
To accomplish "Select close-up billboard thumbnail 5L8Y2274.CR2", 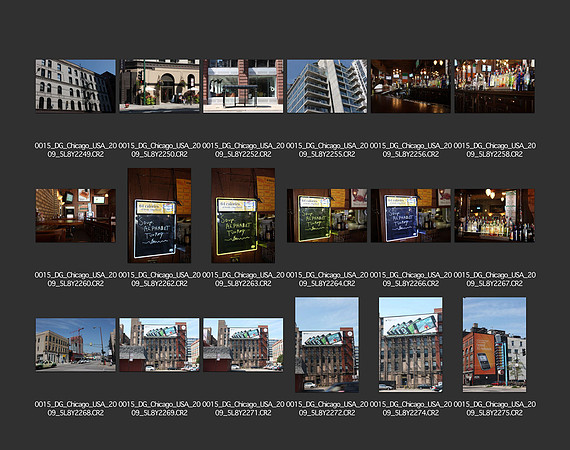I will tap(411, 345).
